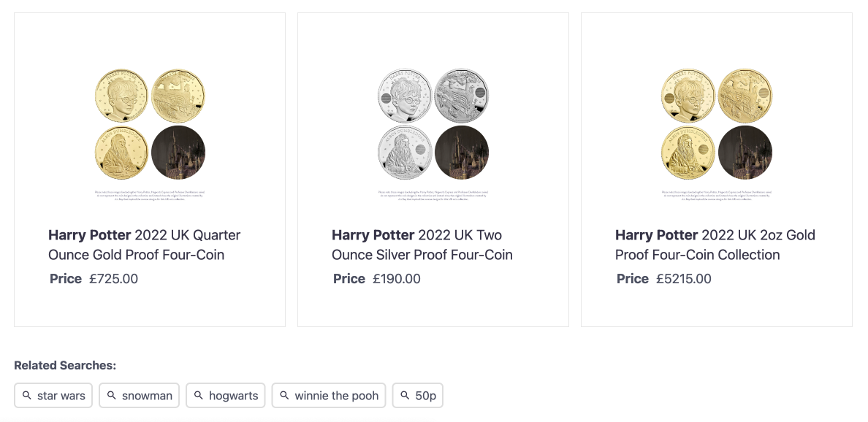Select the 50p related search tag
The image size is (868, 422).
click(425, 396)
